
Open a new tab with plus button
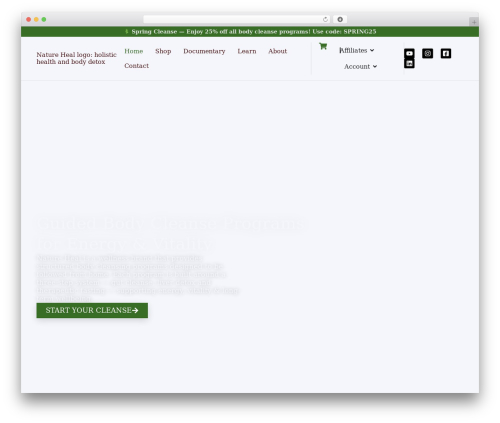[474, 22]
